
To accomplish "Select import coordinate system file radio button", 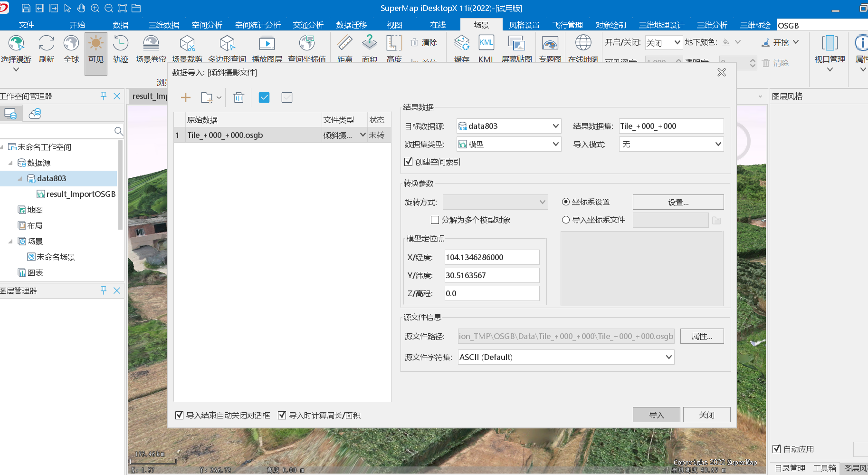I will (x=566, y=220).
